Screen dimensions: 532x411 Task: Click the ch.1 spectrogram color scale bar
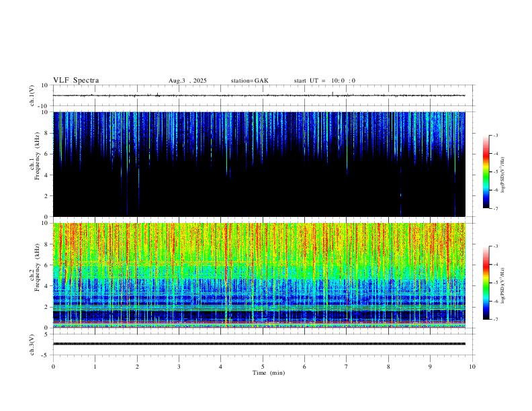(x=486, y=172)
